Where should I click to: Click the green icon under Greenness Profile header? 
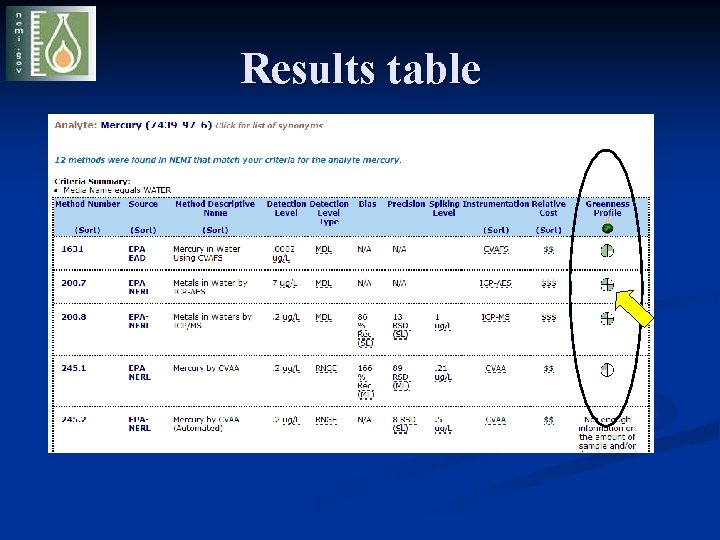click(607, 227)
